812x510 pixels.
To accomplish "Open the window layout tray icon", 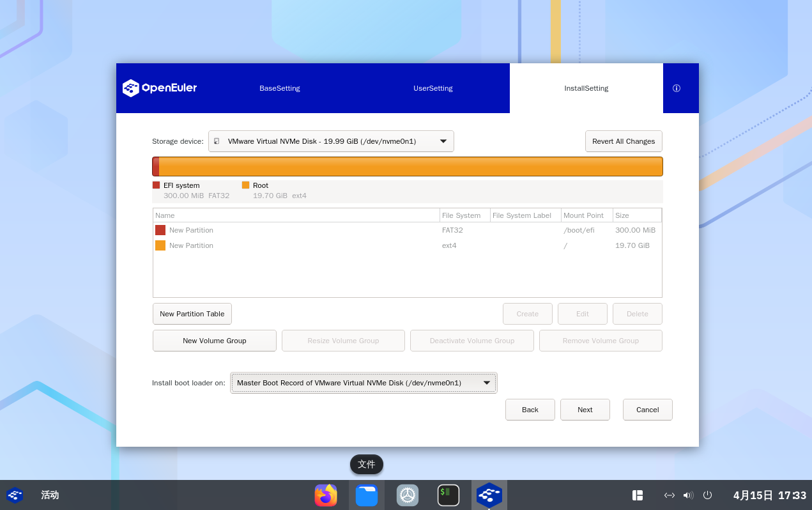I will point(638,495).
